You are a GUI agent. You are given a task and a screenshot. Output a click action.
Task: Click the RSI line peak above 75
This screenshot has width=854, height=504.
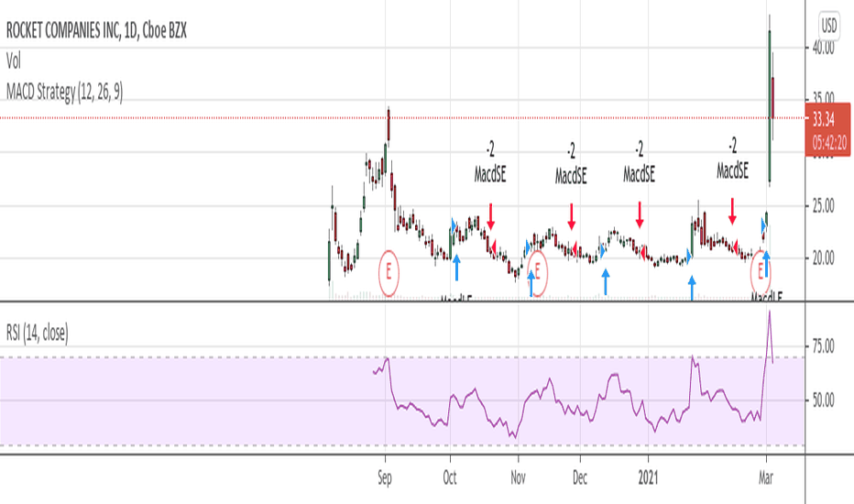(x=769, y=312)
